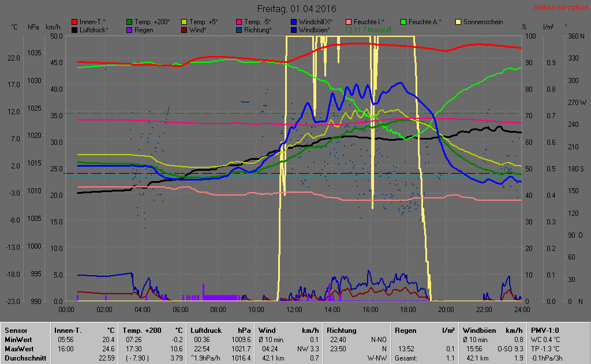The image size is (591, 364).
Task: Click the dark red Wind legend square
Action: pos(185,30)
